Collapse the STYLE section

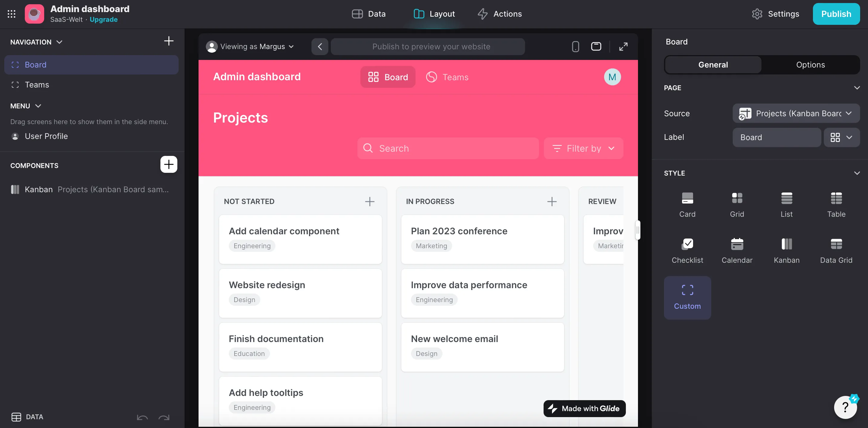point(857,173)
